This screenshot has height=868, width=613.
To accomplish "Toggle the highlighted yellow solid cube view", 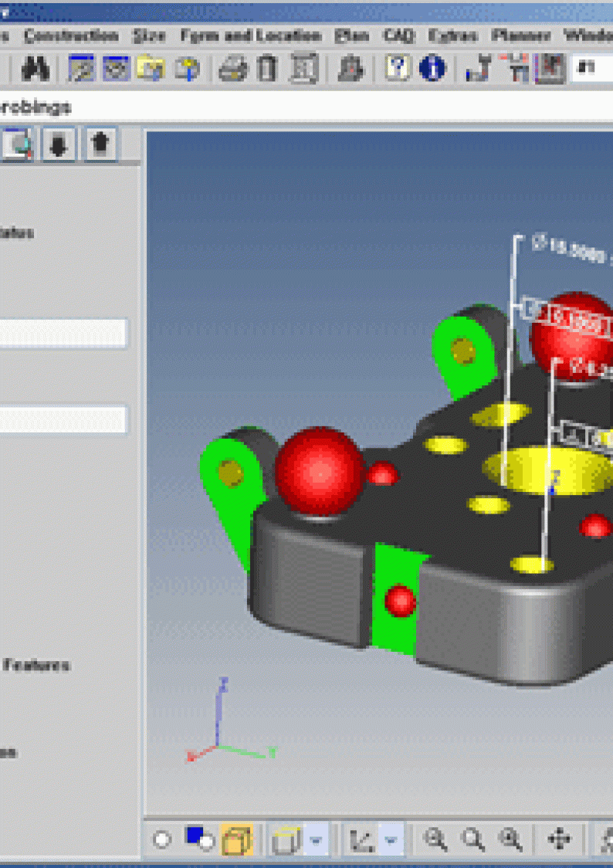I will pos(236,839).
